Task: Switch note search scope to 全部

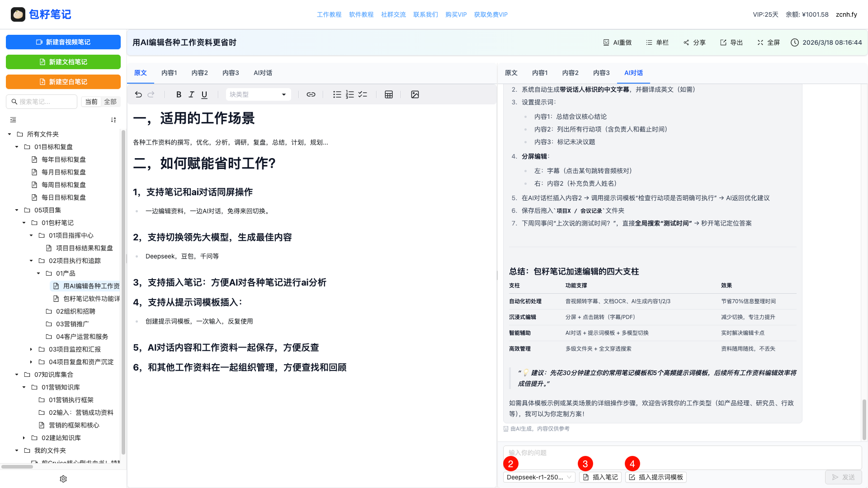Action: (110, 102)
